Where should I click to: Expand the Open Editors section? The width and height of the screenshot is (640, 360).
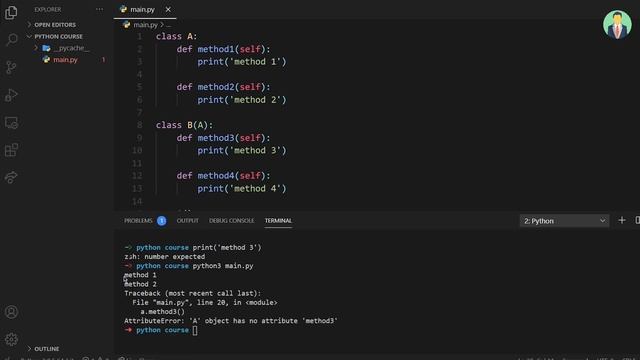(x=55, y=24)
